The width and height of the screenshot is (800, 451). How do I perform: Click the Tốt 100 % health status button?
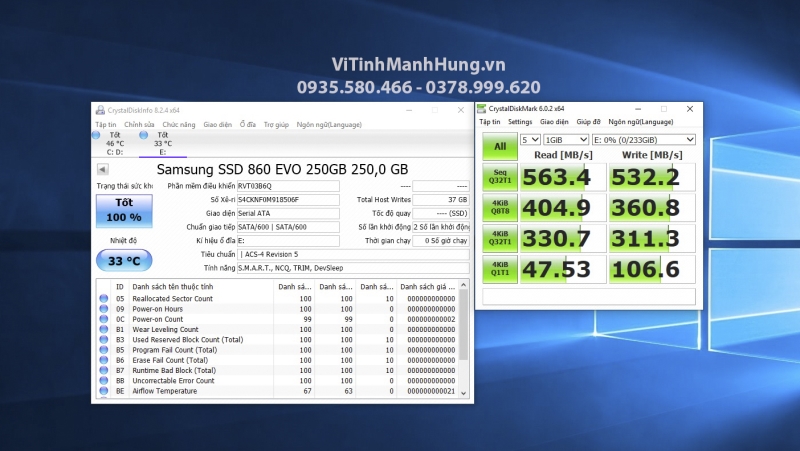[x=124, y=210]
